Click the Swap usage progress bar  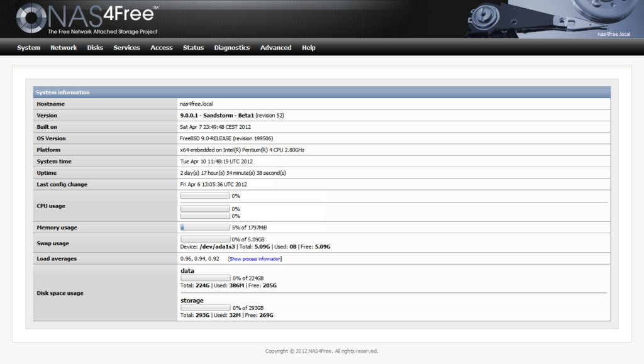pos(206,239)
